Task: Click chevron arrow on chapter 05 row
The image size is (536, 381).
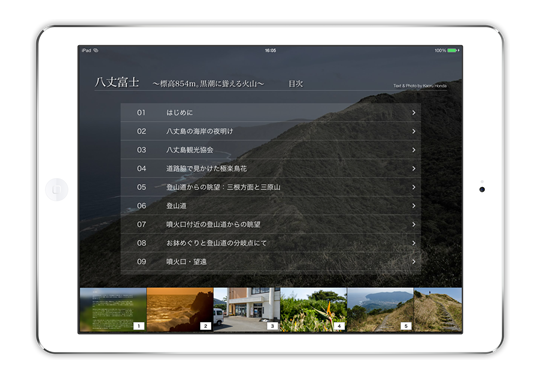Action: pyautogui.click(x=414, y=187)
